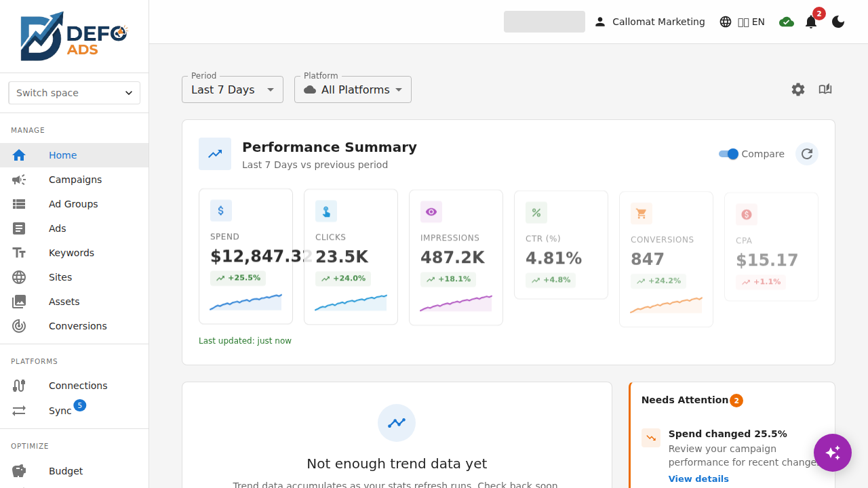The width and height of the screenshot is (868, 488).
Task: Click the Spend dollar icon
Action: click(221, 211)
